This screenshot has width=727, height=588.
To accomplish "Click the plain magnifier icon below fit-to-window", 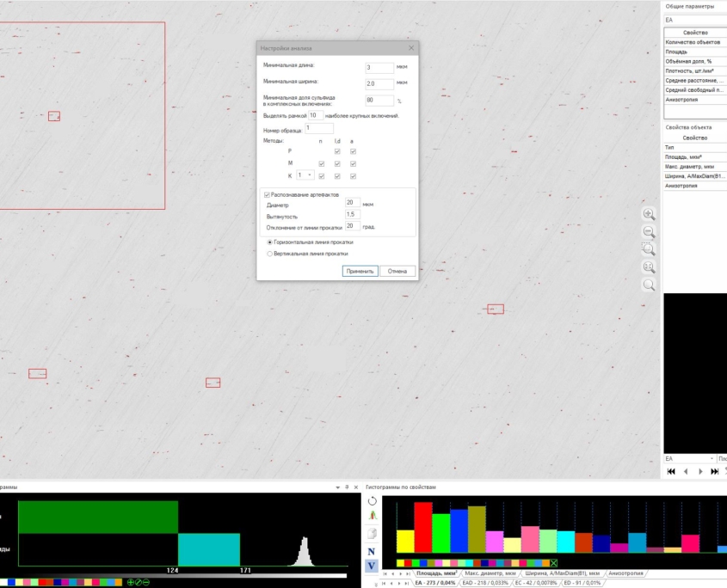I will click(x=649, y=285).
